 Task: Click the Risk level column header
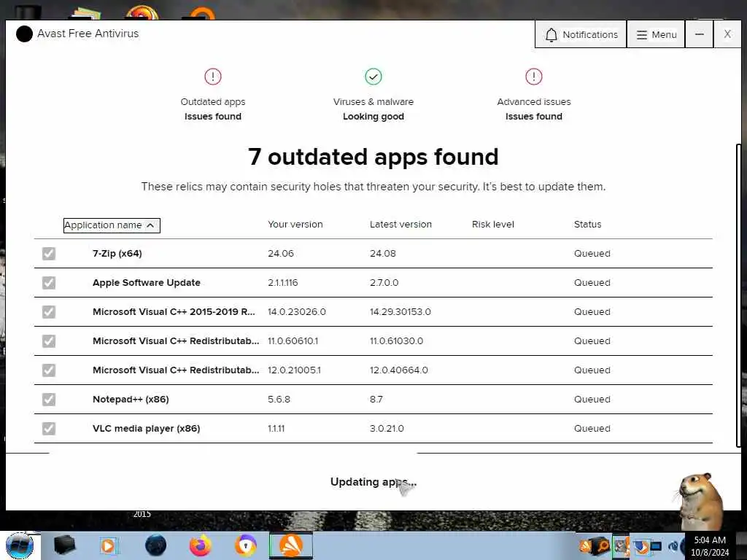[x=493, y=225]
